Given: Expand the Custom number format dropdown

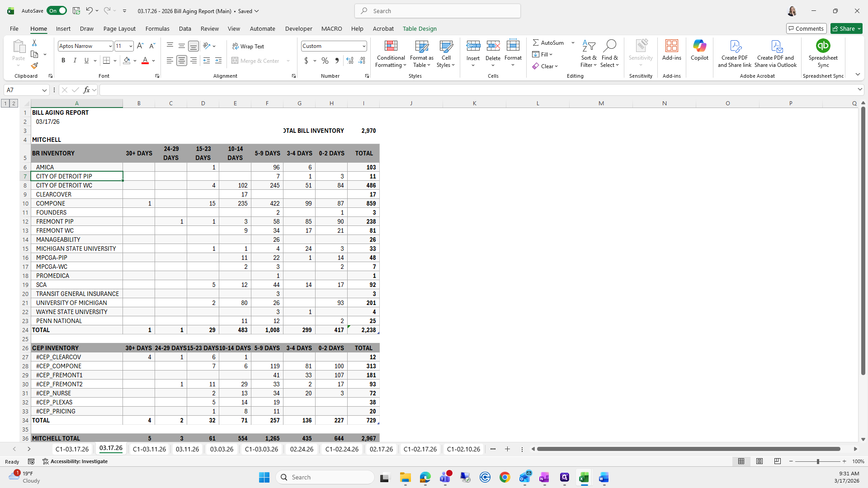Looking at the screenshot, I should tap(363, 46).
